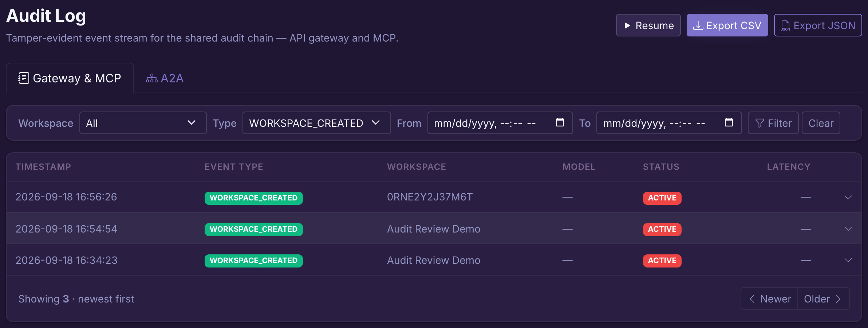868x328 pixels.
Task: Click the Showing 3 newest first text
Action: [x=76, y=299]
